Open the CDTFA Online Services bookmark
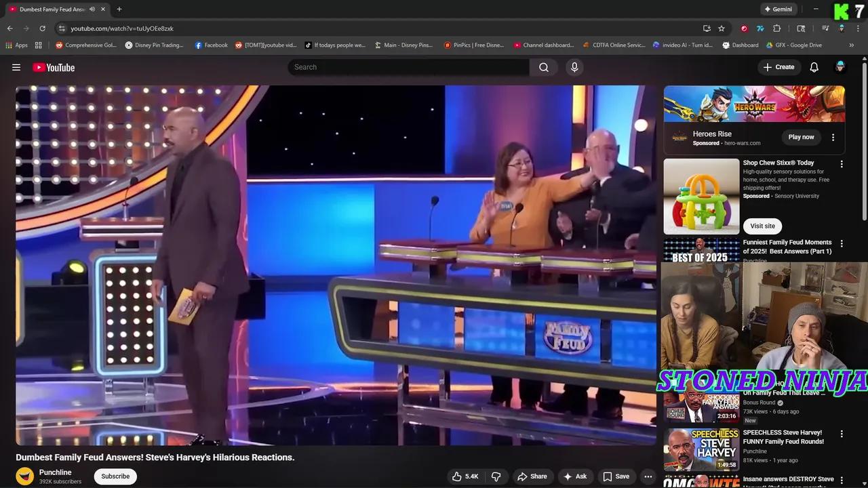868x488 pixels. click(614, 45)
